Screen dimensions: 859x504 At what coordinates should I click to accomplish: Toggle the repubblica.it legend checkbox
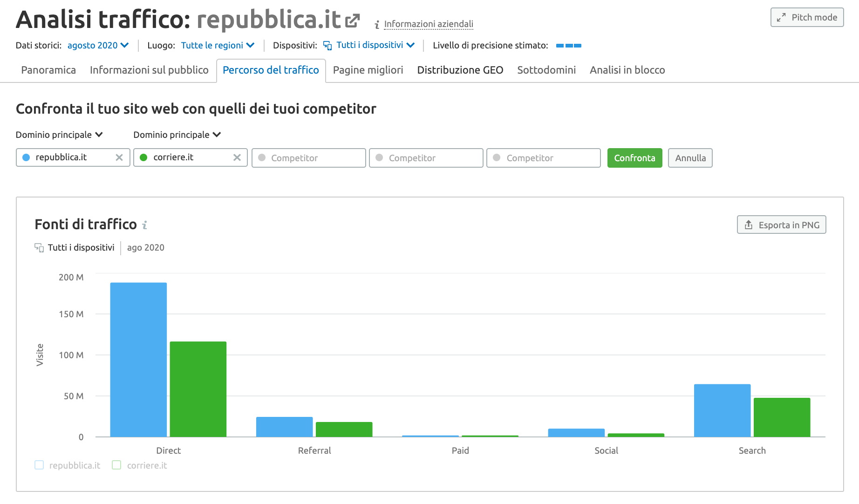tap(39, 465)
